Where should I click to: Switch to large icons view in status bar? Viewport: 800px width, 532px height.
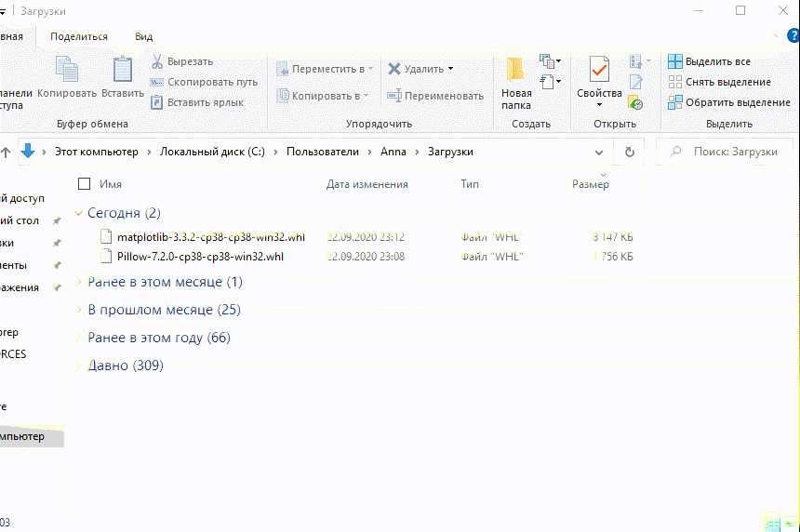tap(790, 523)
